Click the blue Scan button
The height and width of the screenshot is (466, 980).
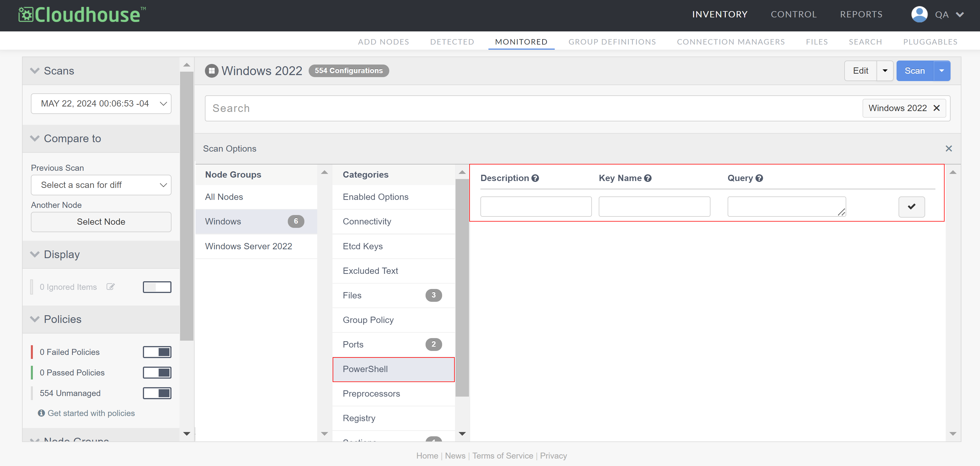[x=915, y=71]
